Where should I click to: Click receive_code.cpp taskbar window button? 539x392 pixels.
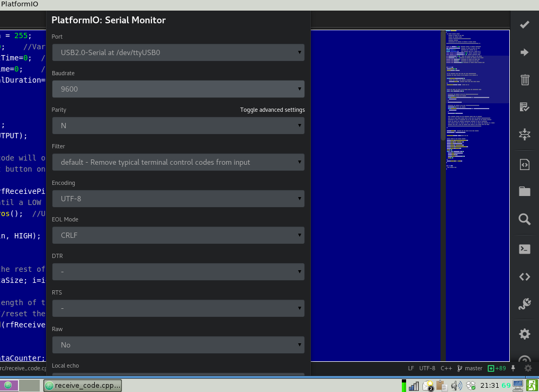pyautogui.click(x=83, y=386)
